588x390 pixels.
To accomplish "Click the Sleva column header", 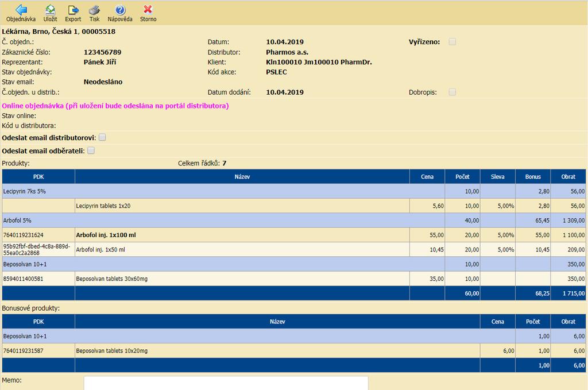I will click(498, 177).
